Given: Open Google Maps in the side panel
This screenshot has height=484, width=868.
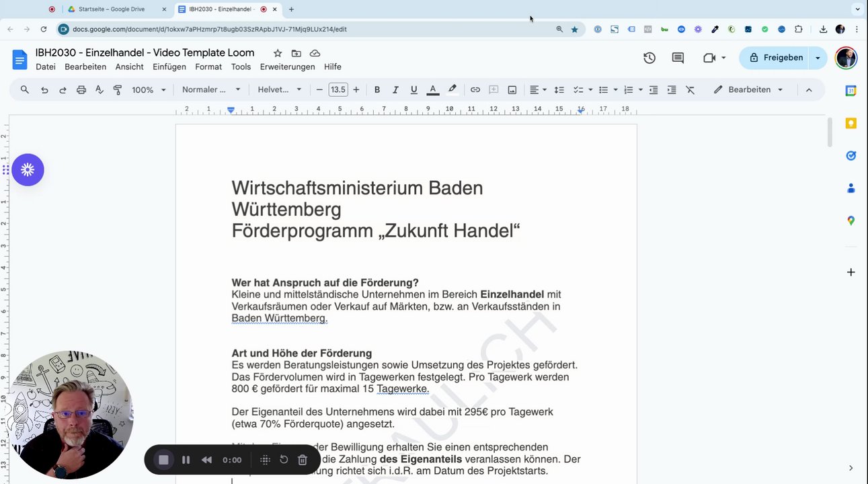Looking at the screenshot, I should pos(851,220).
